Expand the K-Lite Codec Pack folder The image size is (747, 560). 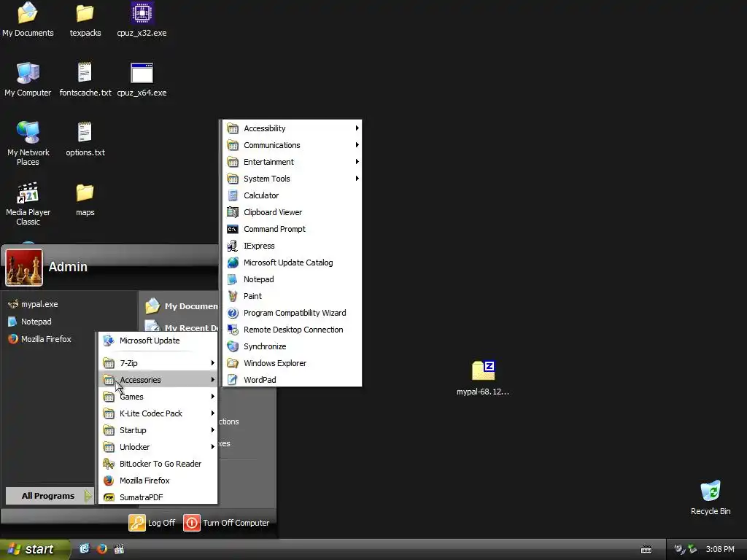coord(158,413)
